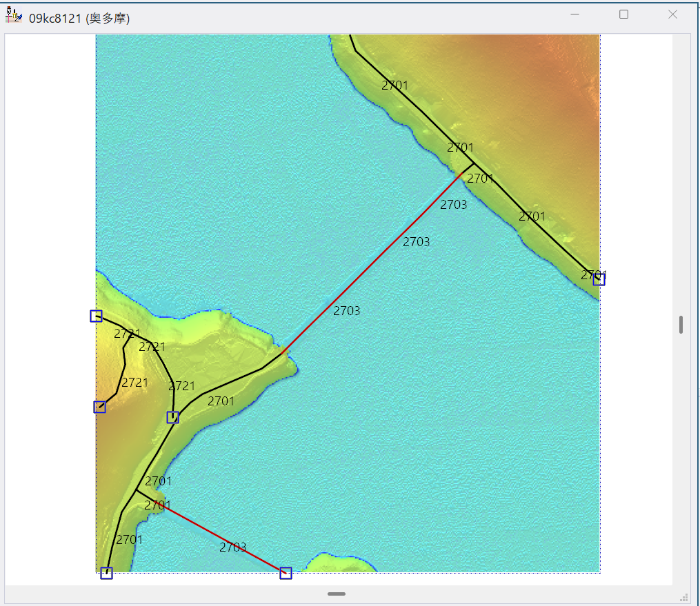
Task: Select the topmost 2701 road label
Action: pyautogui.click(x=394, y=85)
